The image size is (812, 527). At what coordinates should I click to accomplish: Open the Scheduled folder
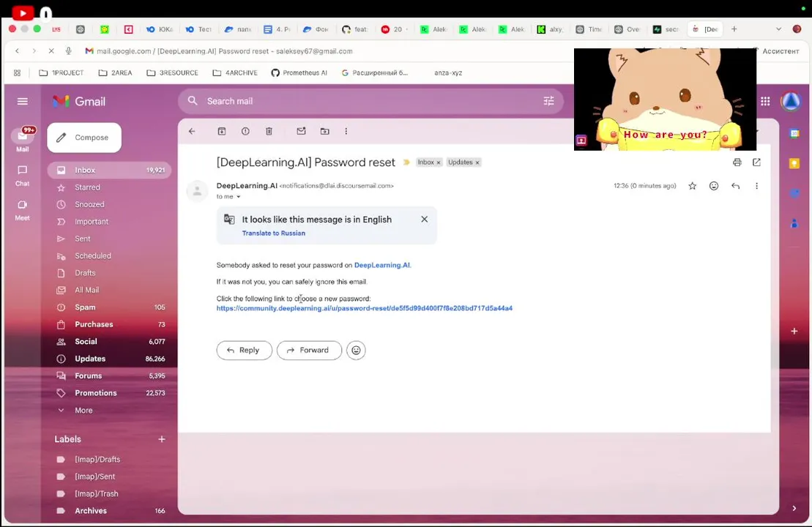coord(109,255)
